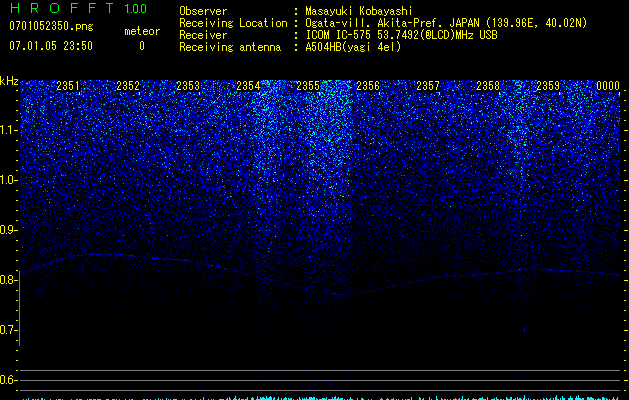
Task: Click the 2353 time marker
Action: pyautogui.click(x=188, y=86)
